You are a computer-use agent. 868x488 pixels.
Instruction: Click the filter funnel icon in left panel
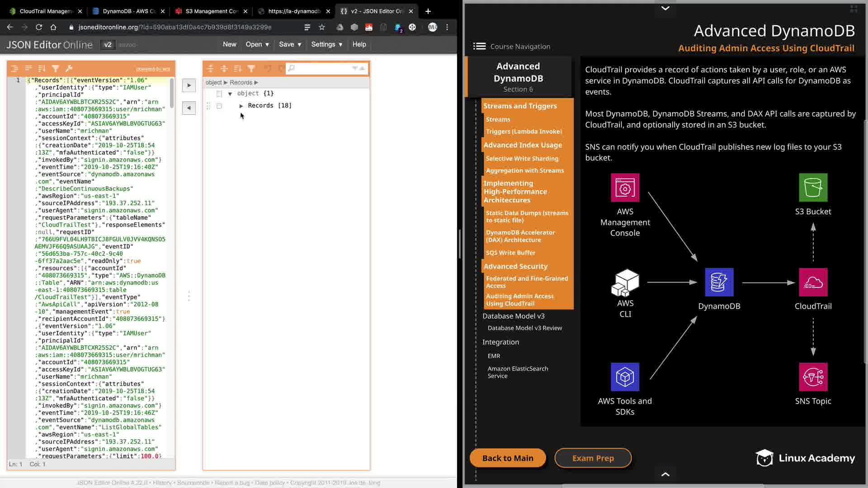[56, 68]
